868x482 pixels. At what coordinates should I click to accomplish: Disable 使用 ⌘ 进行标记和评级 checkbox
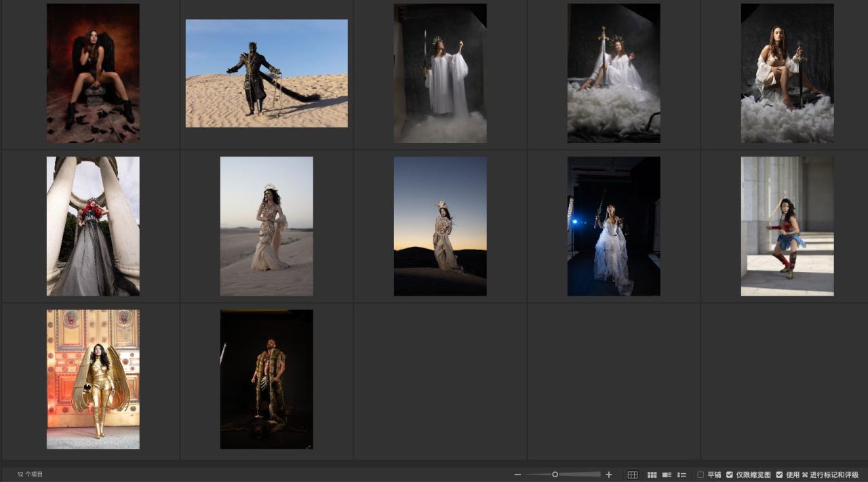coord(779,475)
